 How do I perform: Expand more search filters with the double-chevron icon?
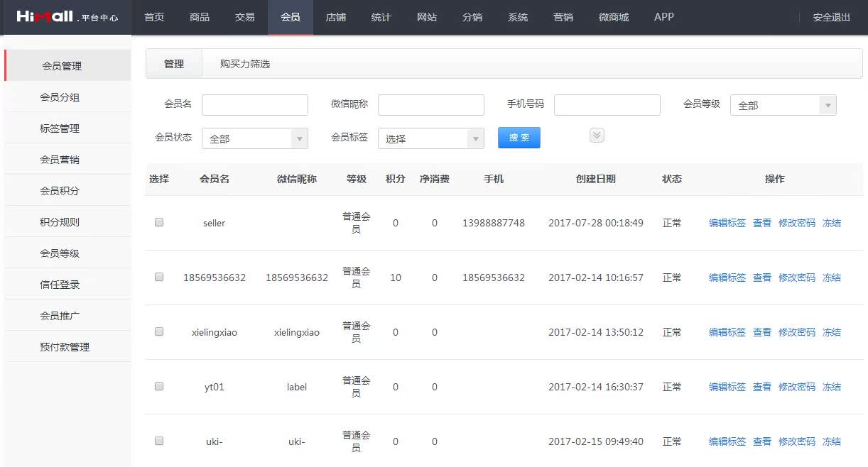coord(597,136)
